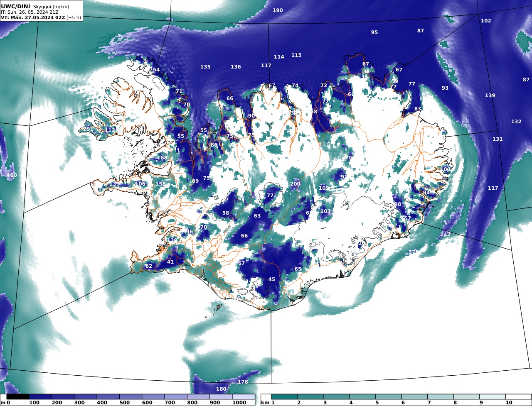Click the 'IT: Sun. 26. 05. 2024 21Z' line
Screen dimensions: 532x406
pyautogui.click(x=30, y=12)
